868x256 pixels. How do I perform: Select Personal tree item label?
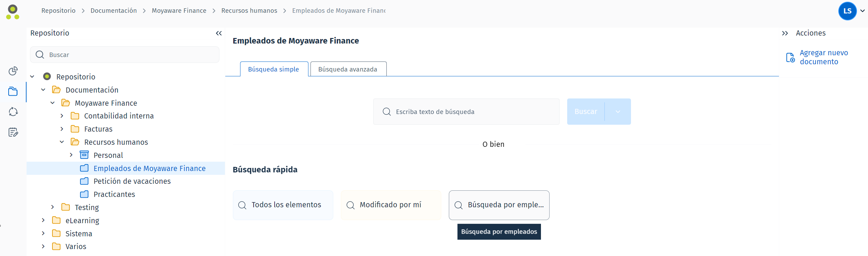[x=108, y=155]
